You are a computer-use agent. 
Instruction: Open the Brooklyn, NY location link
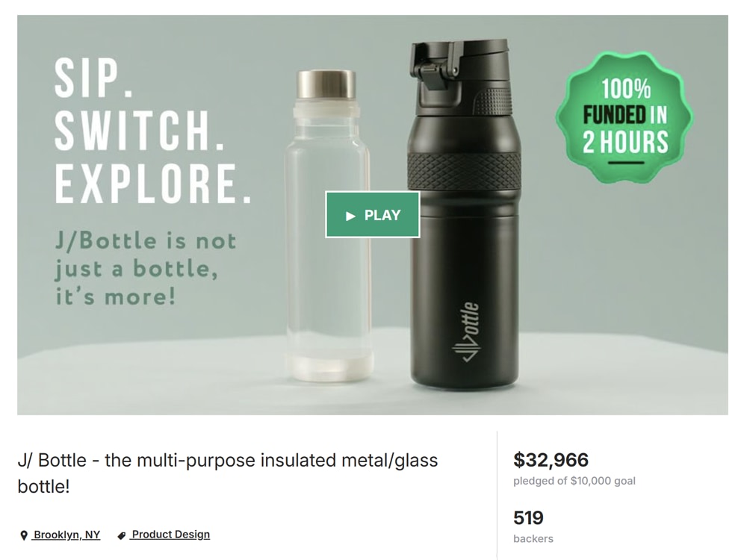click(x=66, y=535)
